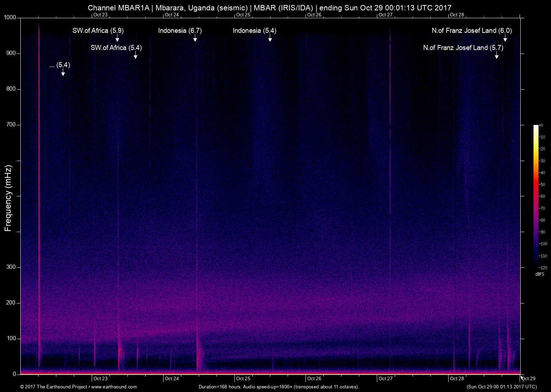The height and width of the screenshot is (392, 551).
Task: Click the arrow under SW.of Africa (5.9)
Action: tap(117, 39)
